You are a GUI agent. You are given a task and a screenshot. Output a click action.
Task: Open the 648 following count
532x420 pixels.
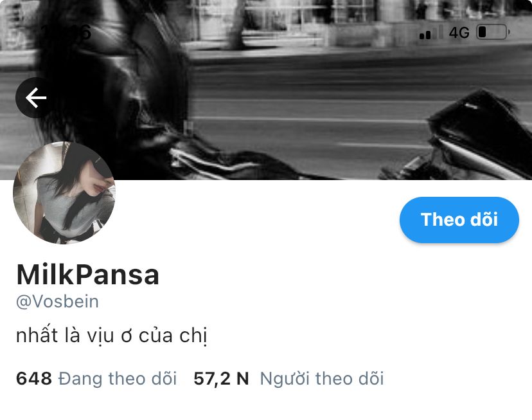click(x=34, y=378)
